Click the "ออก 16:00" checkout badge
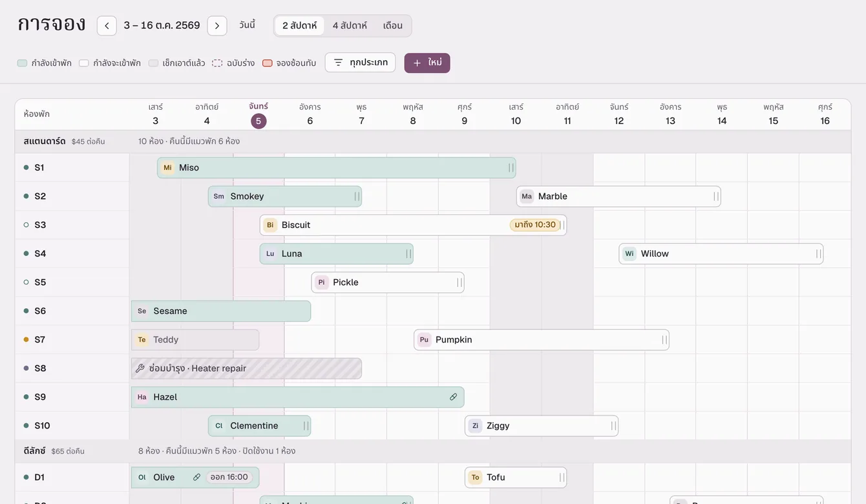 229,478
